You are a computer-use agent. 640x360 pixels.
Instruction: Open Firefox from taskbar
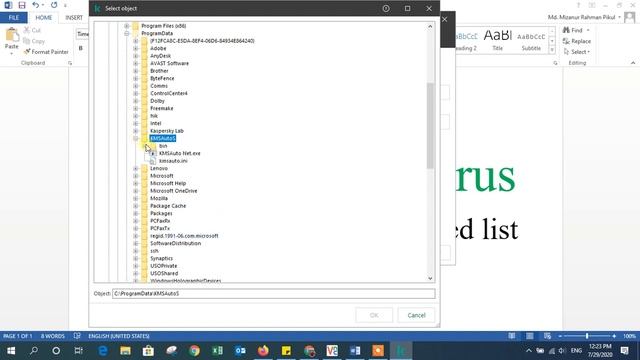(x=263, y=351)
